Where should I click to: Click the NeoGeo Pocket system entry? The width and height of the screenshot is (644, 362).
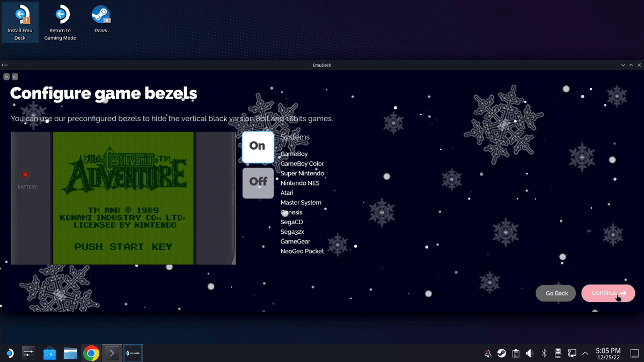(x=302, y=251)
